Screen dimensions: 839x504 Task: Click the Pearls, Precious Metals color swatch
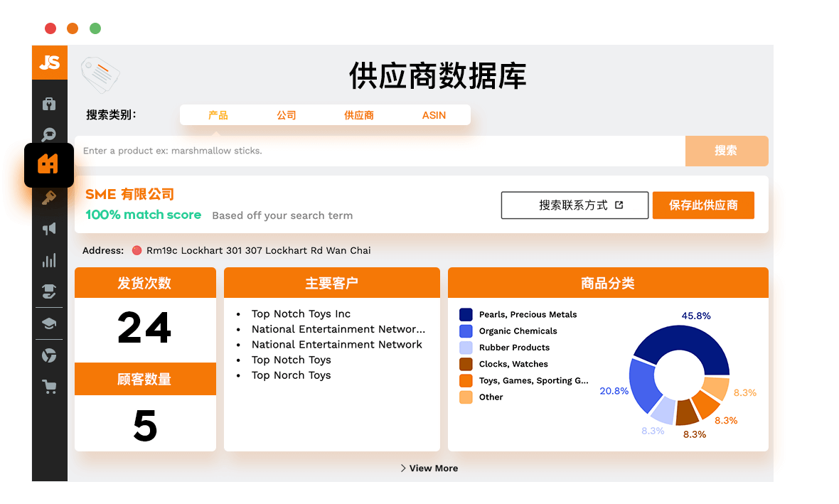[466, 315]
